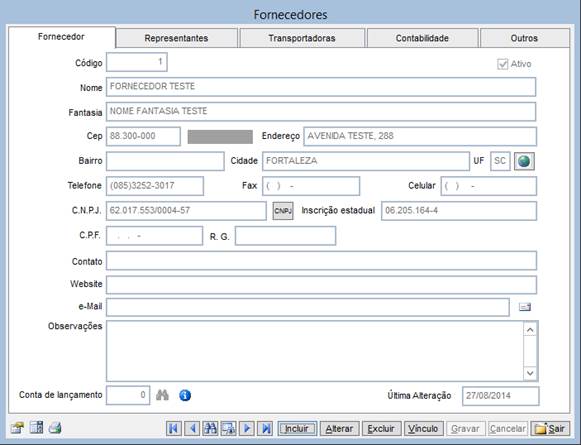This screenshot has width=581, height=445.
Task: Click the Incluir button
Action: (x=297, y=429)
